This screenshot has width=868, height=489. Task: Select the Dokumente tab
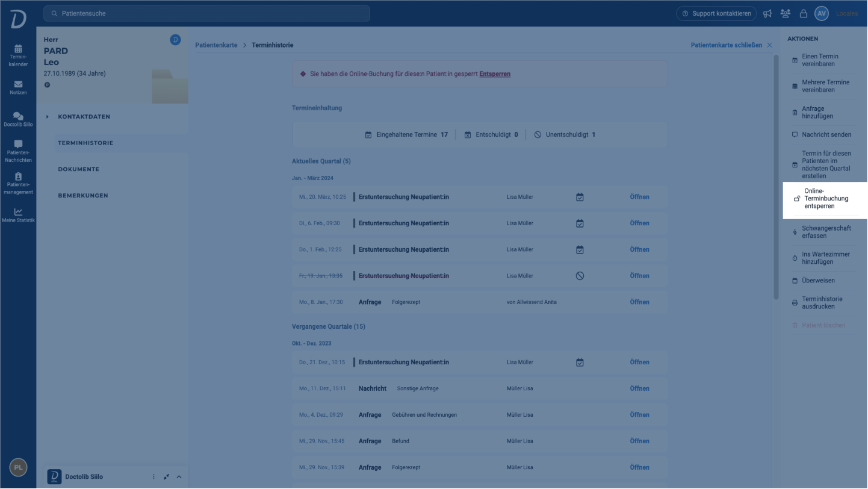click(x=79, y=169)
